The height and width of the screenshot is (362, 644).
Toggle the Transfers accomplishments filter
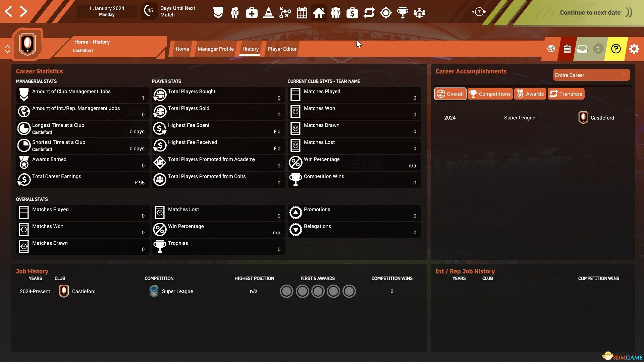[566, 94]
